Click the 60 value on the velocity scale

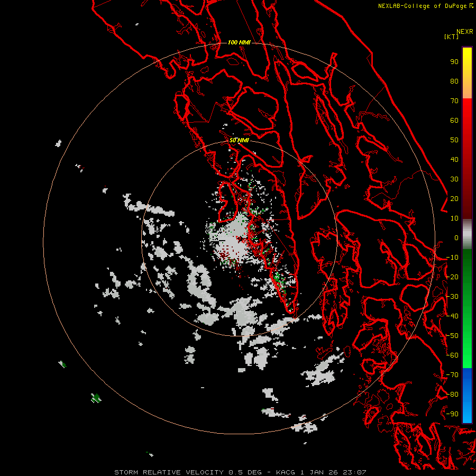click(x=454, y=121)
